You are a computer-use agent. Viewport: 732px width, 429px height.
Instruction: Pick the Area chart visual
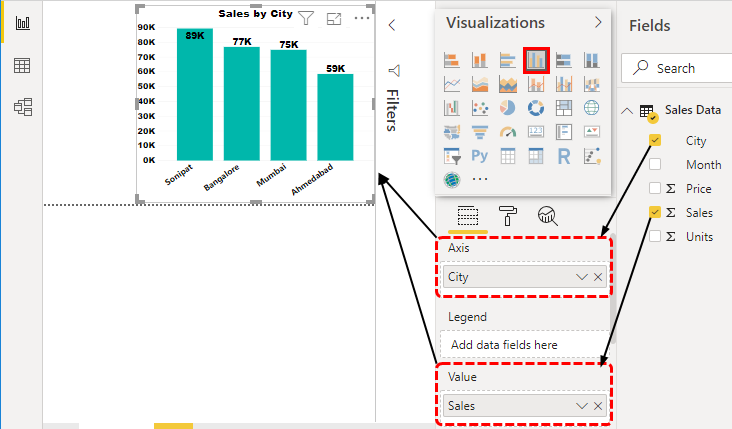click(479, 84)
